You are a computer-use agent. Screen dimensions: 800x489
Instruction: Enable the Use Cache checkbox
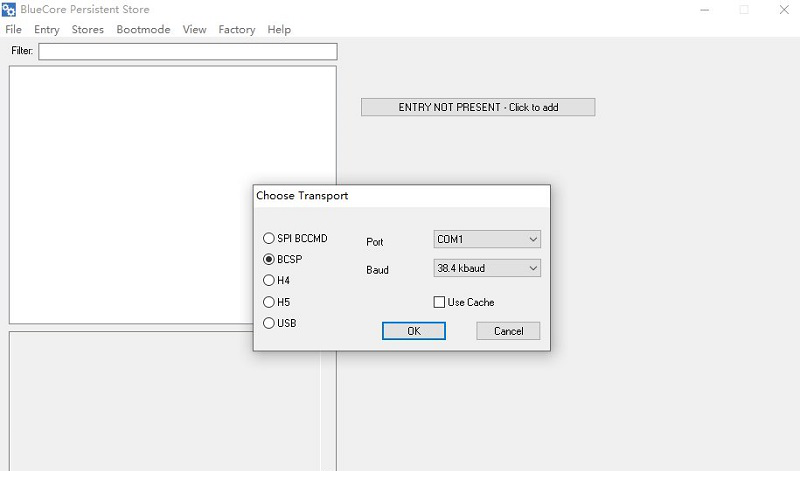[439, 302]
